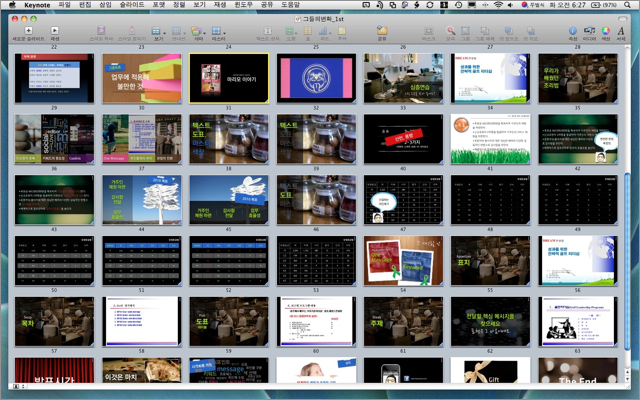
Task: Click the Alpha (알파) magnifier icon
Action: 450,31
